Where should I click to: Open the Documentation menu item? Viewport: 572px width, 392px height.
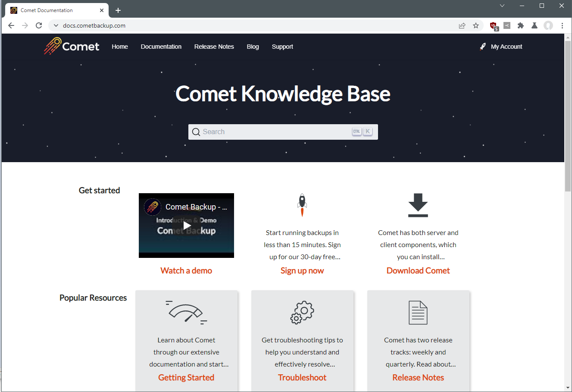(161, 47)
